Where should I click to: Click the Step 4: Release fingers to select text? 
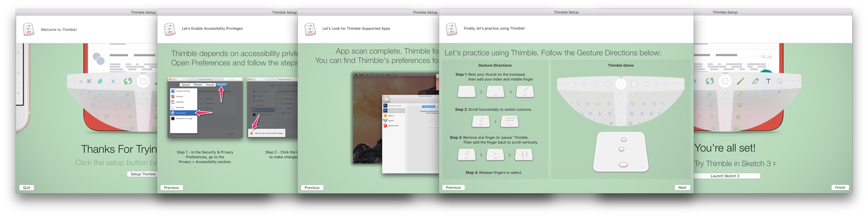point(494,173)
